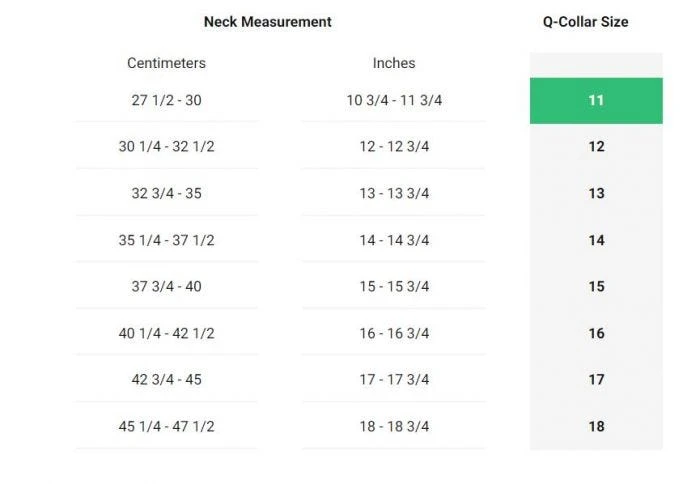Click the Q-Collar Size column header
Image resolution: width=700 pixels, height=484 pixels.
578,22
